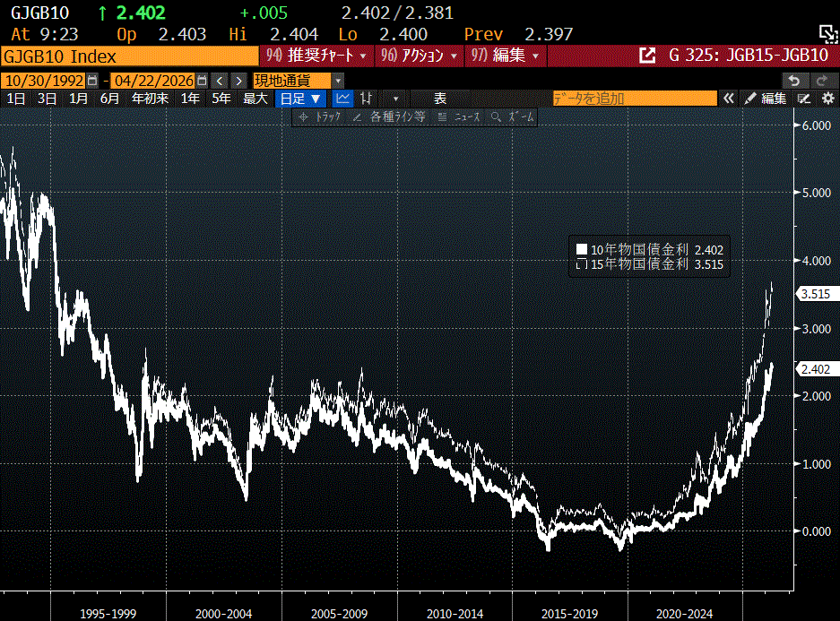Open chart in new window icon
Image resolution: width=840 pixels, height=621 pixels.
[x=646, y=56]
